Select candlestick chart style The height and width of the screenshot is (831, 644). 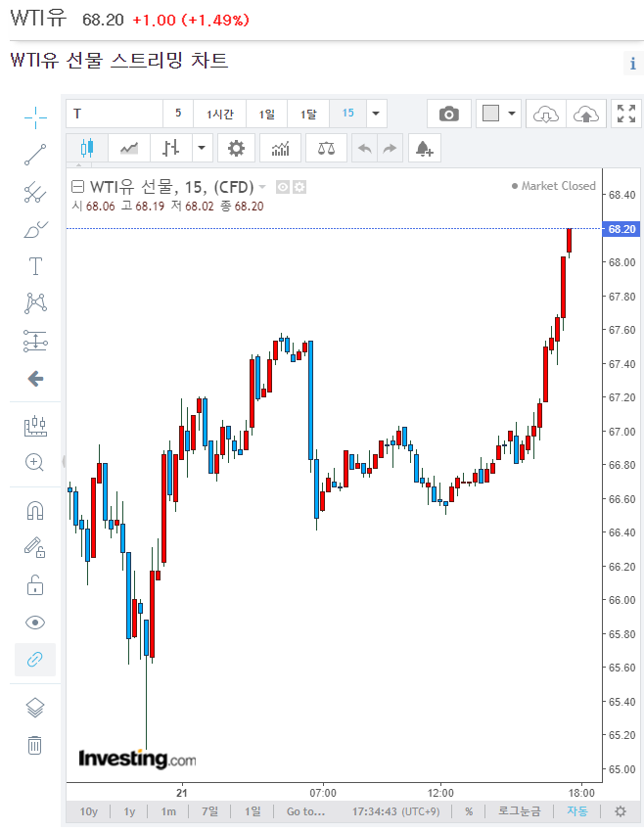coord(87,148)
